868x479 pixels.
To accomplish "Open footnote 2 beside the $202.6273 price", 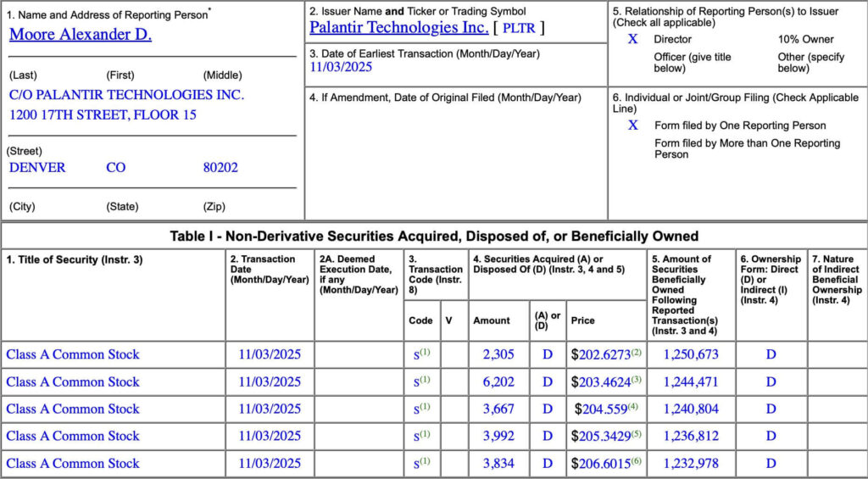I will coord(637,352).
